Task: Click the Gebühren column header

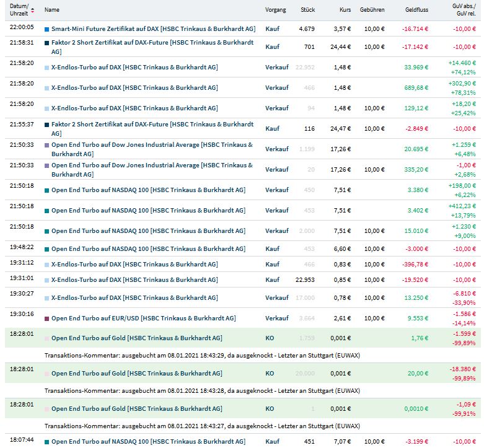Action: 372,10
